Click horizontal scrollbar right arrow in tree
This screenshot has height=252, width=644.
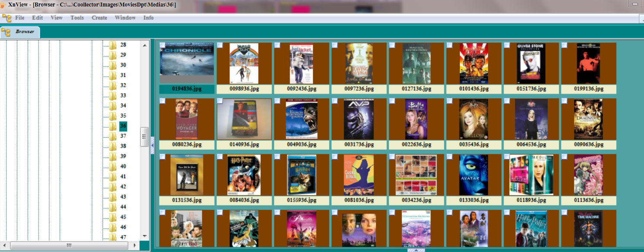pyautogui.click(x=135, y=245)
